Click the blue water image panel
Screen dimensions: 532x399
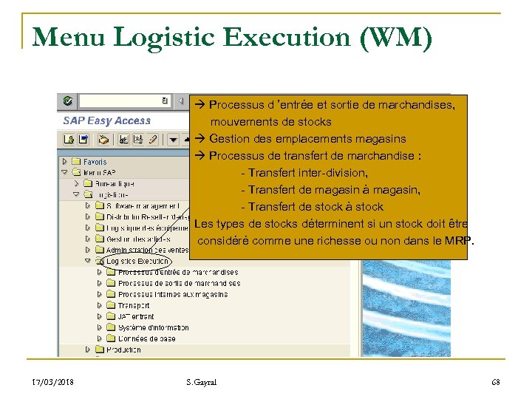tap(406, 308)
